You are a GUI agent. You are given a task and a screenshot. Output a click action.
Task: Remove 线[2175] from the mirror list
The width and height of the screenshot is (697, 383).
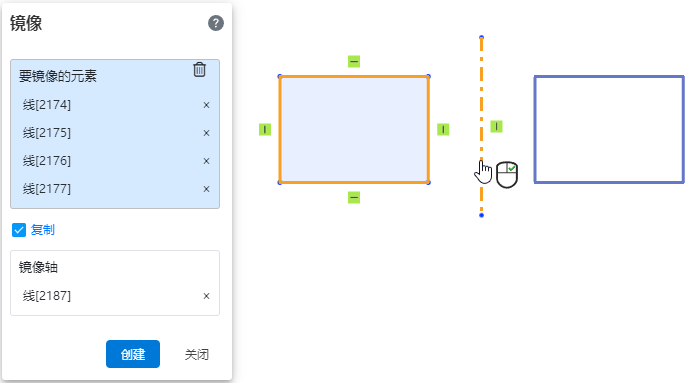pos(206,133)
